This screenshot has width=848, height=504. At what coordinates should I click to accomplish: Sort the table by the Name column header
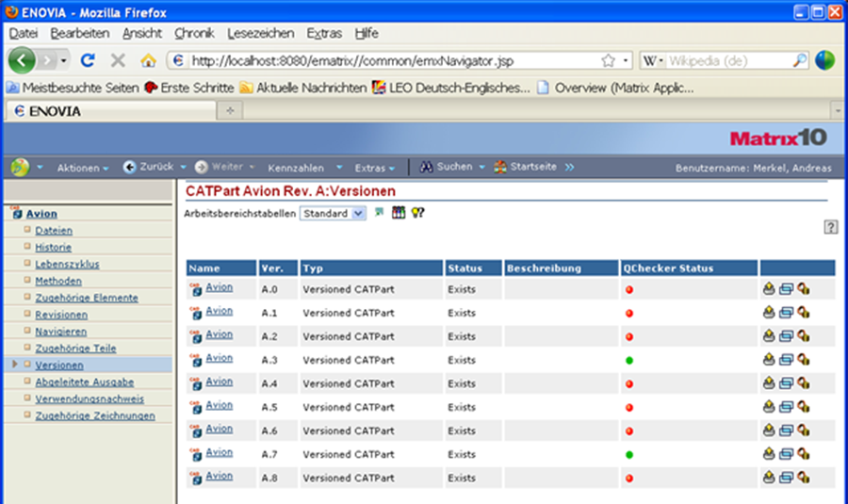point(221,268)
